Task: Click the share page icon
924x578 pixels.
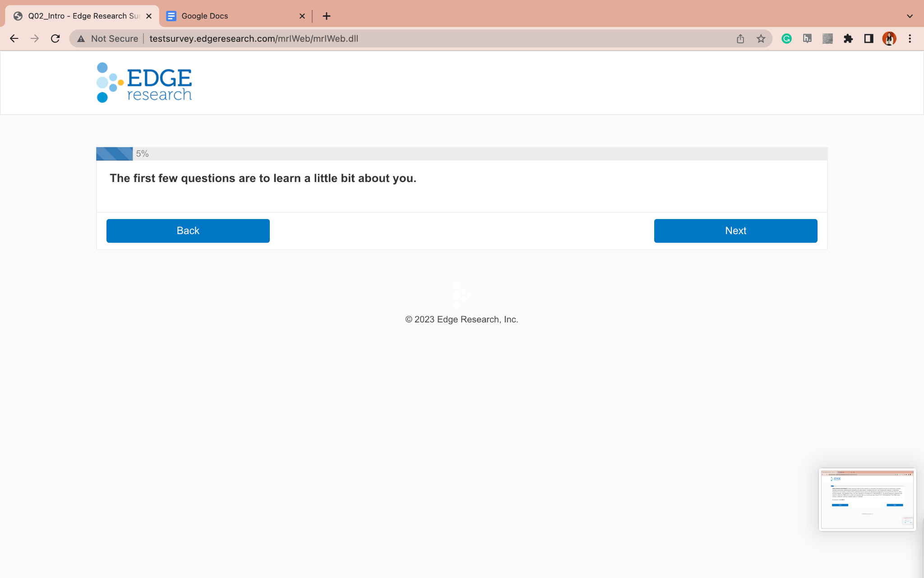Action: (740, 39)
